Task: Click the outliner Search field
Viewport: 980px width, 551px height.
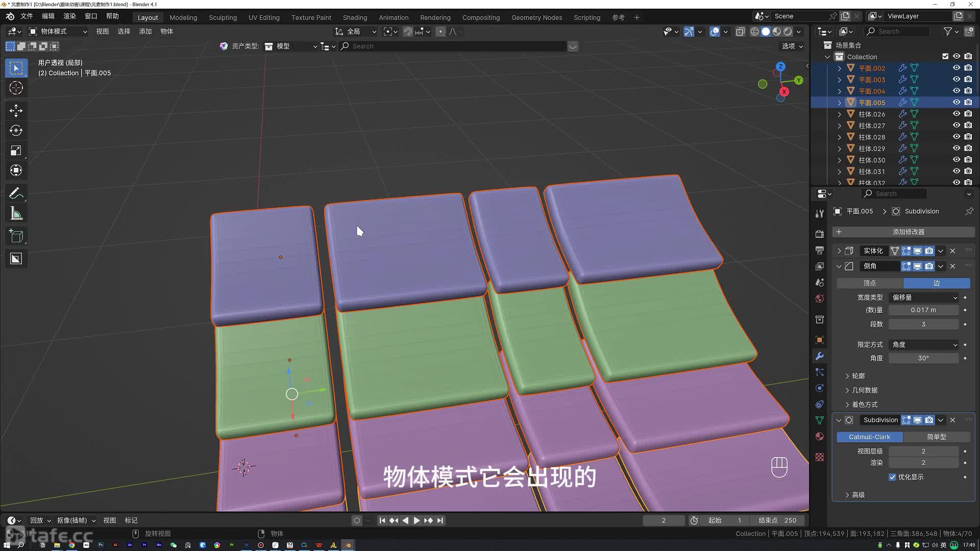Action: pos(897,32)
